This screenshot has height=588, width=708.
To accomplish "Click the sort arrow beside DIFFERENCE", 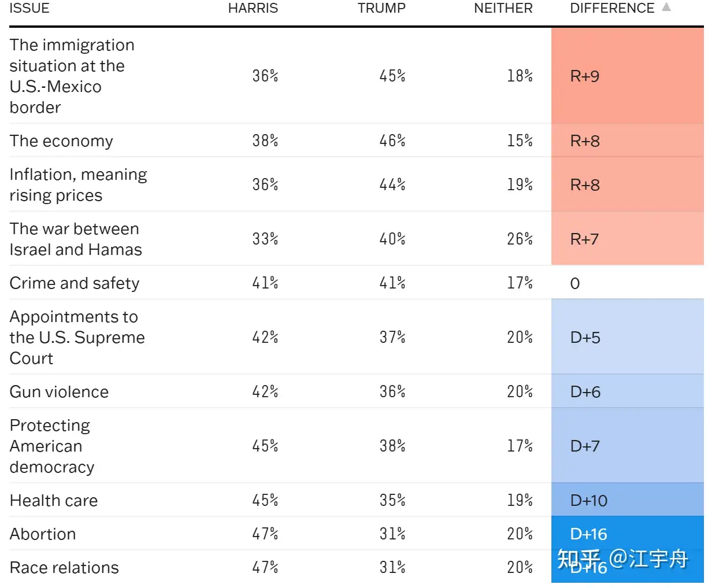I will click(666, 8).
